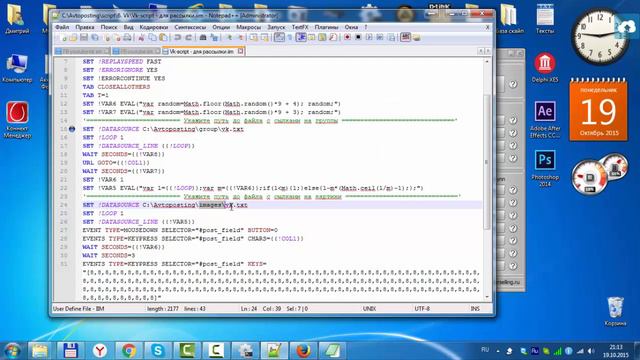Click Run Macro Multiple Times toolbar icon
The width and height of the screenshot is (640, 360).
tap(380, 38)
